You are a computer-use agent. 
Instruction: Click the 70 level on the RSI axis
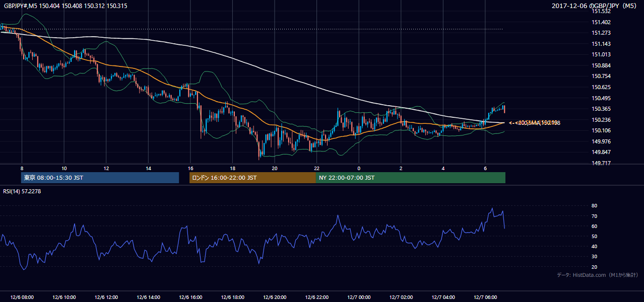[595, 216]
